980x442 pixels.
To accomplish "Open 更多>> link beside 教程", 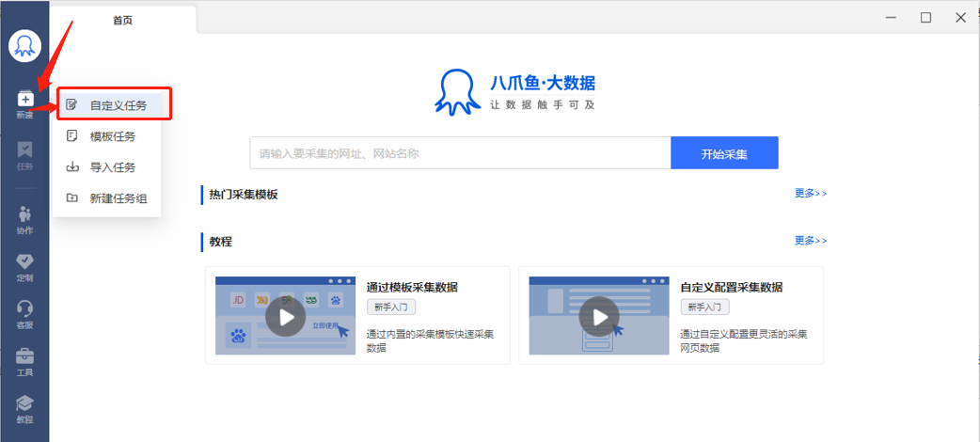I will coord(811,241).
